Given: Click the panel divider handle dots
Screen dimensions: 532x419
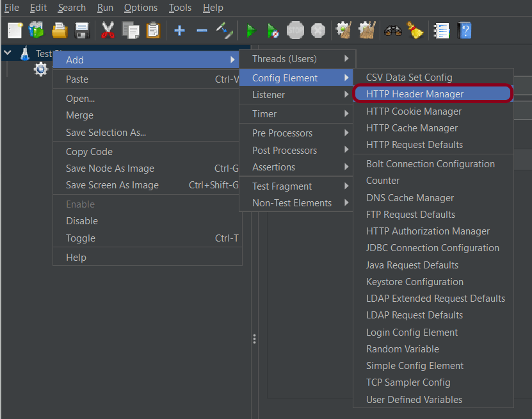Looking at the screenshot, I should point(254,339).
